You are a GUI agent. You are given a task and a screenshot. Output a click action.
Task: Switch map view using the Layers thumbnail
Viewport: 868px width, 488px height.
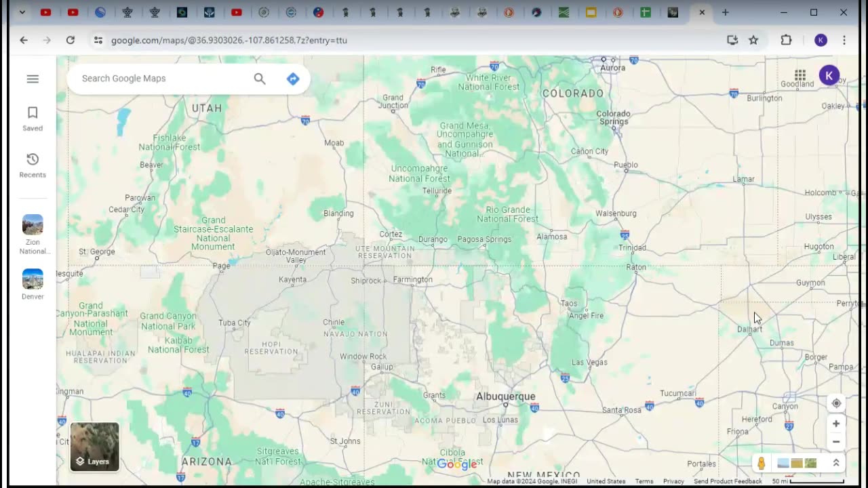95,447
